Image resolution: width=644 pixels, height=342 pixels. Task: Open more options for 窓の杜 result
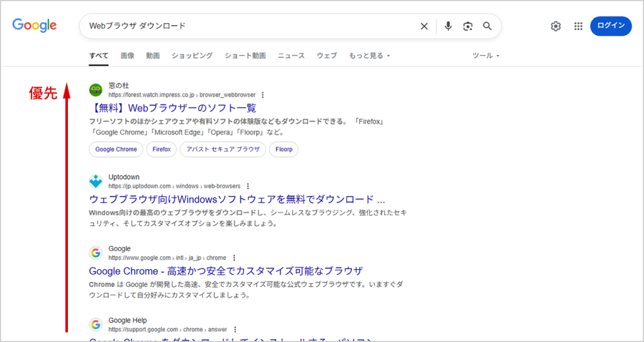(263, 95)
